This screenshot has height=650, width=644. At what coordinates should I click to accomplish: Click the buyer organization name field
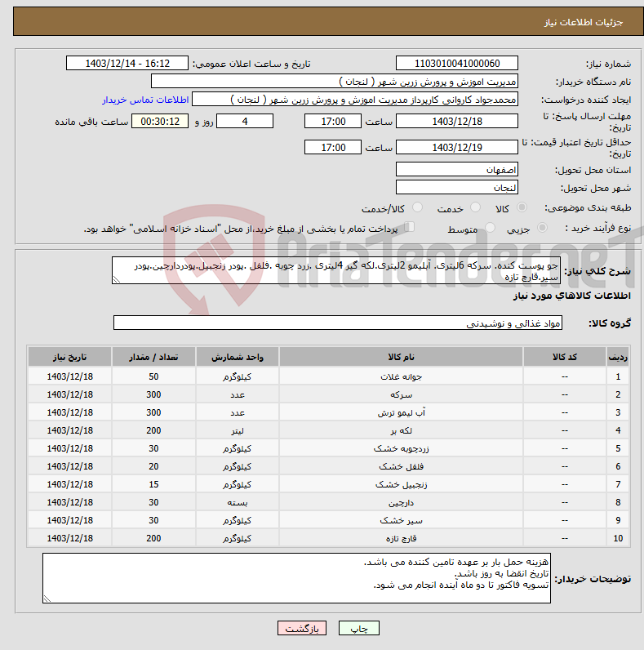click(x=335, y=82)
